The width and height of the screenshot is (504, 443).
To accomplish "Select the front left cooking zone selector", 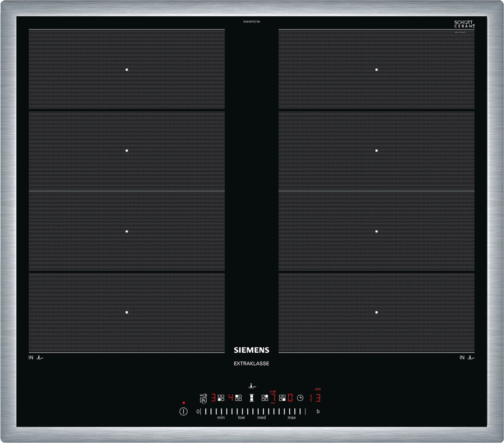I will [x=221, y=398].
